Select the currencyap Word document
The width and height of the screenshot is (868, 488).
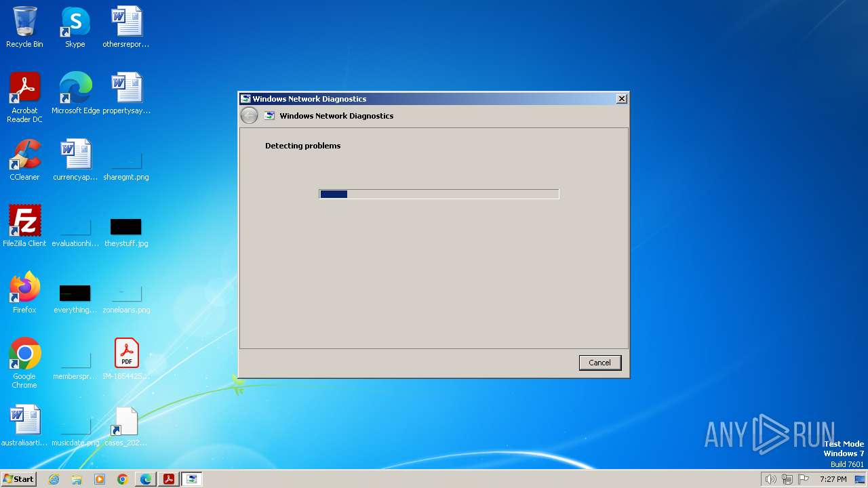pyautogui.click(x=75, y=160)
